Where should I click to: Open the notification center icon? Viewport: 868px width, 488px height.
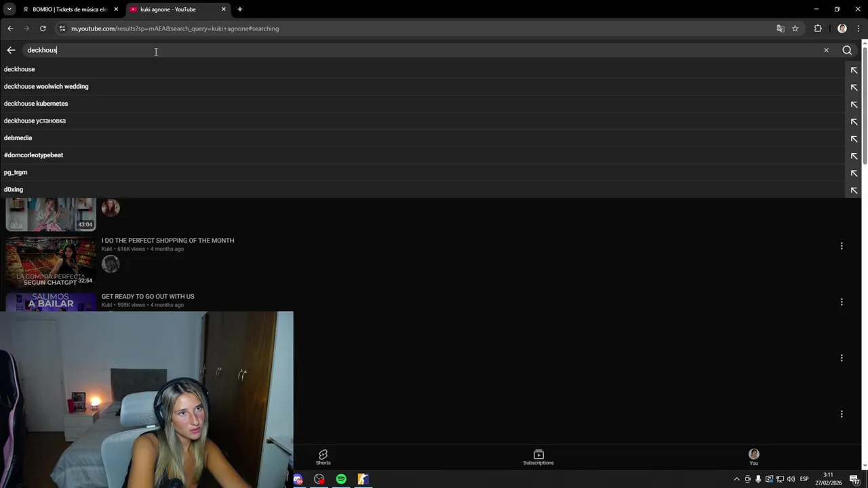coord(855,479)
